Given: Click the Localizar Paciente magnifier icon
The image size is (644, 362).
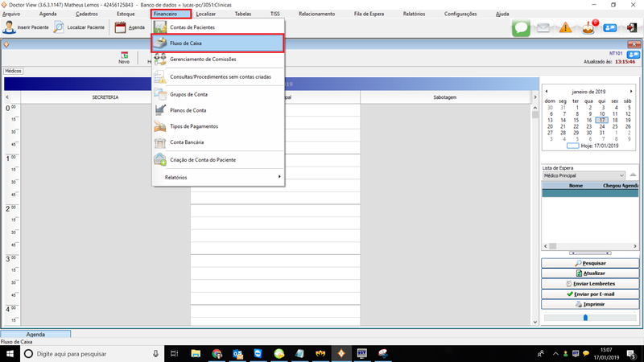Looking at the screenshot, I should coord(60,27).
